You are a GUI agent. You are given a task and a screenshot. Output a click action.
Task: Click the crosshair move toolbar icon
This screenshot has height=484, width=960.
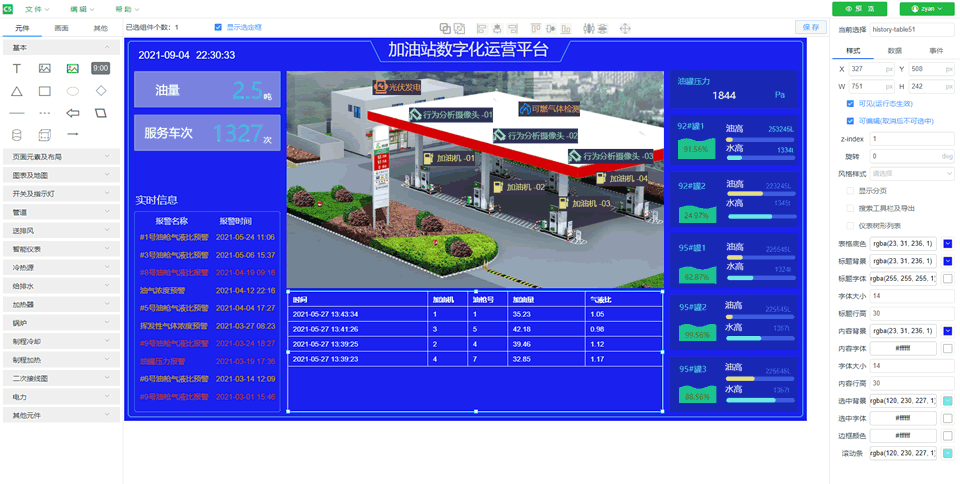click(625, 28)
